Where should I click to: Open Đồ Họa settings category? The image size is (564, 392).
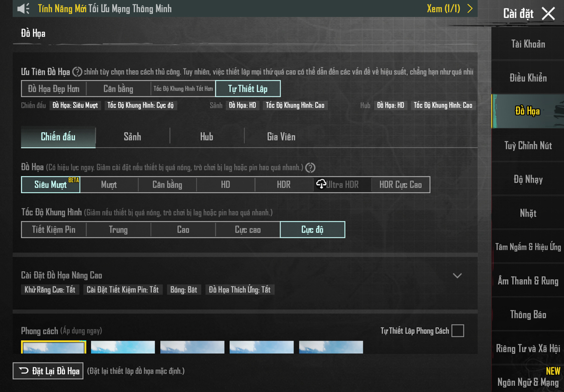click(x=528, y=111)
